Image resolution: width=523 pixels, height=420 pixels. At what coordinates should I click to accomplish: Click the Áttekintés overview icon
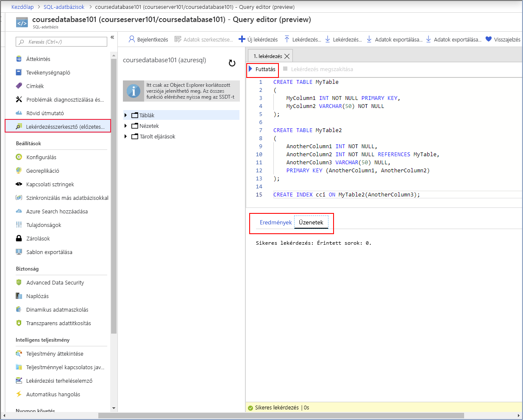coord(19,59)
